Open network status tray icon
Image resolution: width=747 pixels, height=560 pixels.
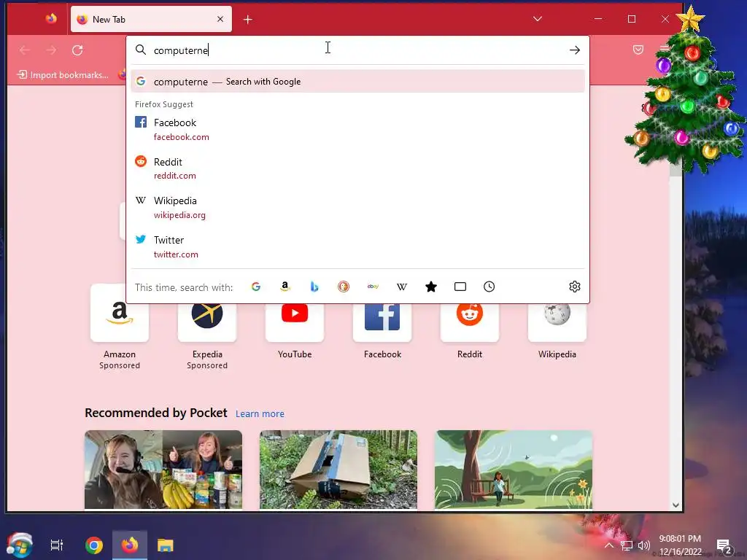point(627,545)
